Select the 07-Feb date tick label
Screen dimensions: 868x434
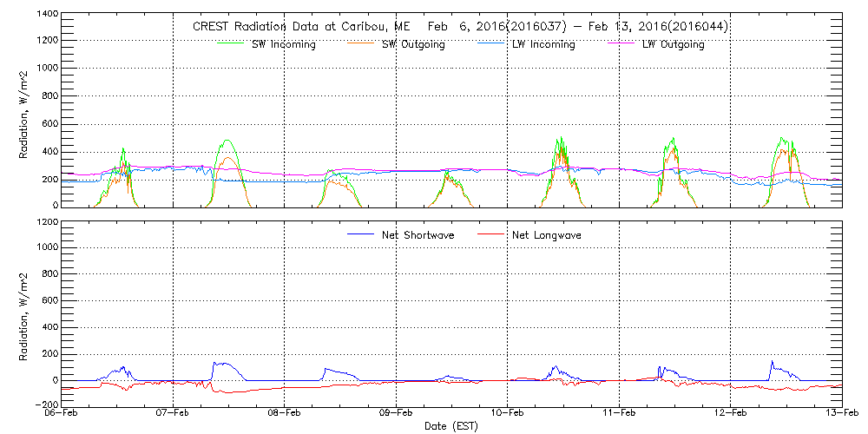click(x=173, y=414)
